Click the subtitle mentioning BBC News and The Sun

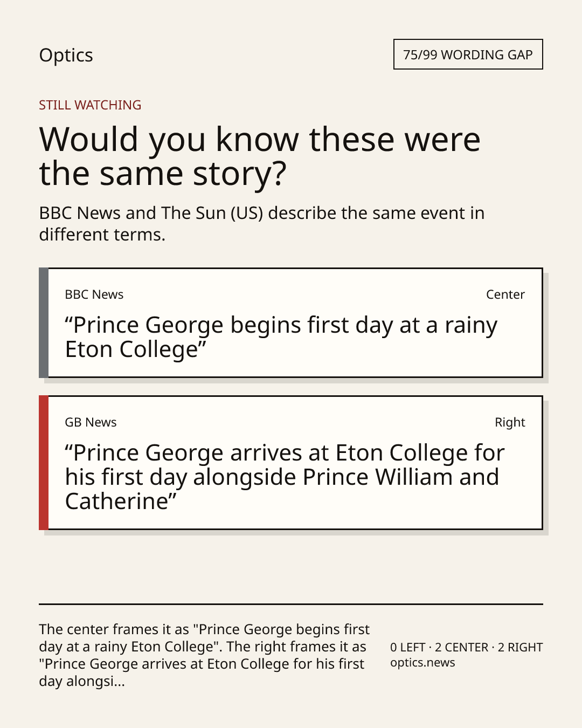(x=262, y=224)
